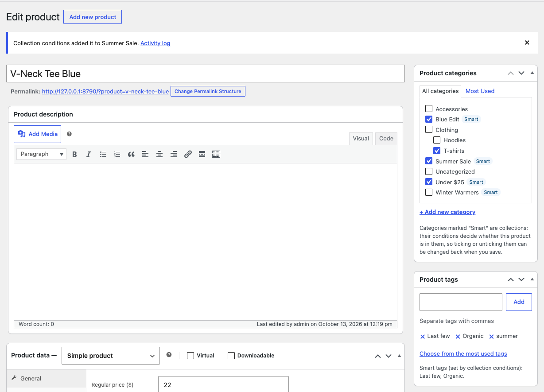Click help icon next to product type
Viewport: 544px width, 392px height.
pyautogui.click(x=169, y=355)
